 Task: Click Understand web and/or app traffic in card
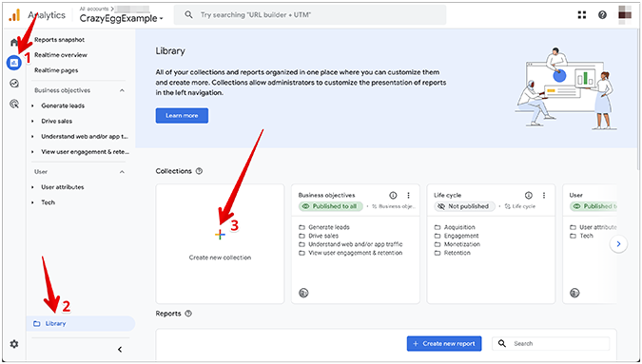355,244
